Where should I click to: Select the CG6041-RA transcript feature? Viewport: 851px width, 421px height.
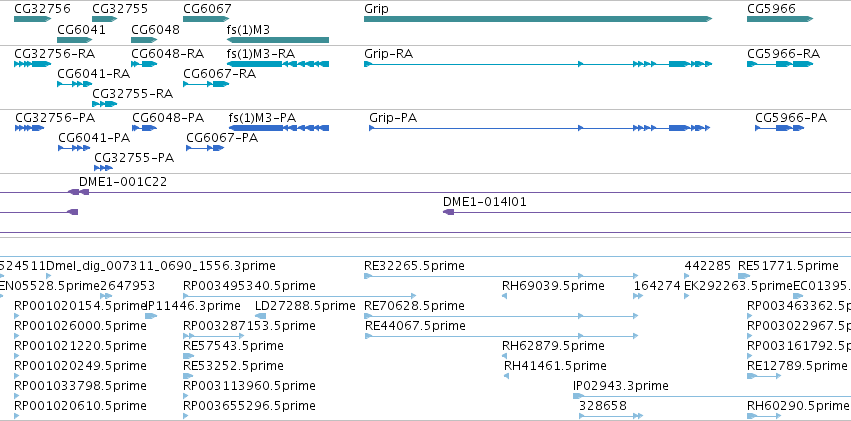click(75, 84)
